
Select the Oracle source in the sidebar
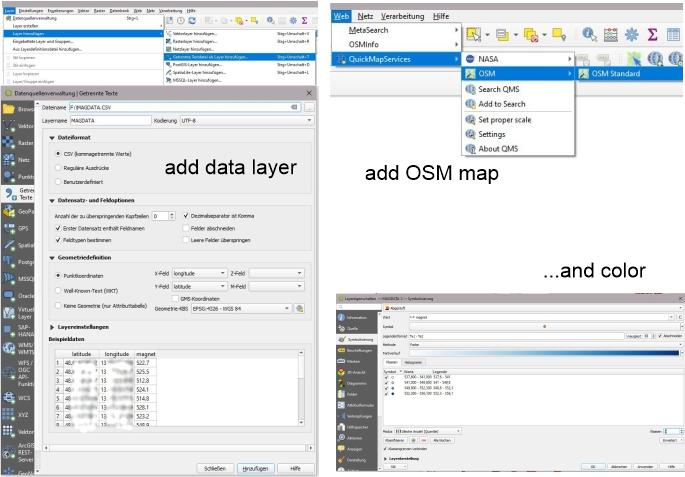pyautogui.click(x=18, y=296)
